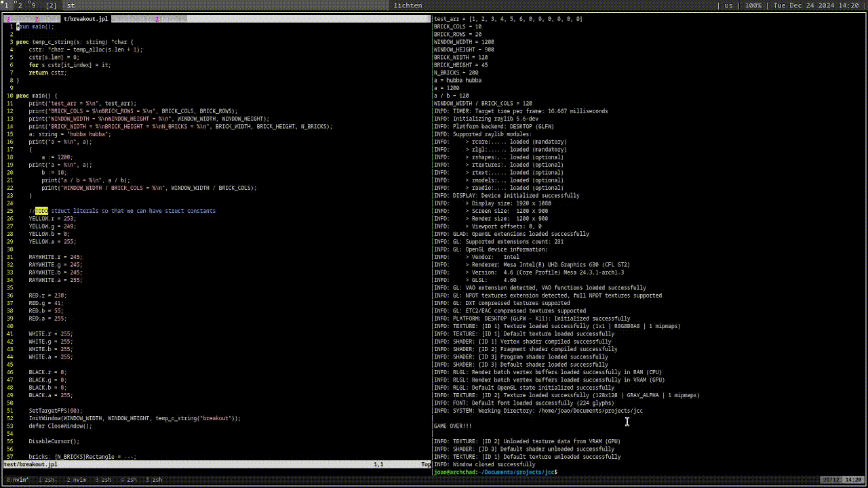Switch to workspace tag 1
868x488 pixels.
click(x=5, y=5)
